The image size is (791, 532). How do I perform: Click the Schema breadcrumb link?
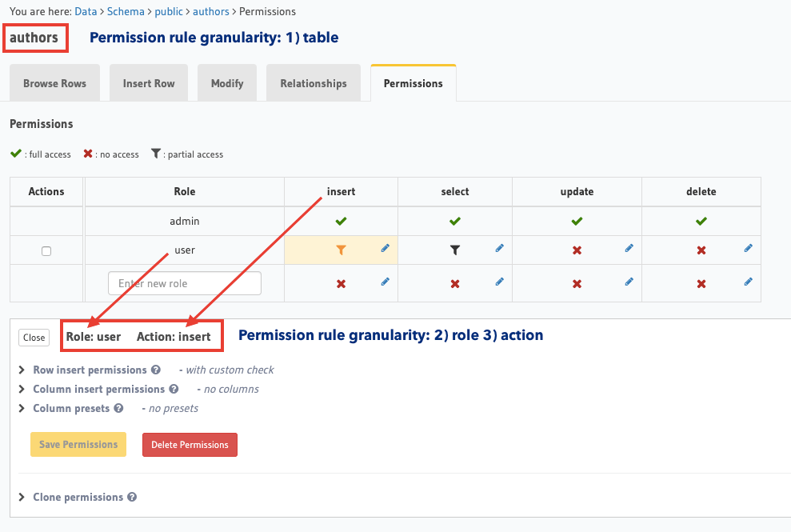pyautogui.click(x=127, y=12)
